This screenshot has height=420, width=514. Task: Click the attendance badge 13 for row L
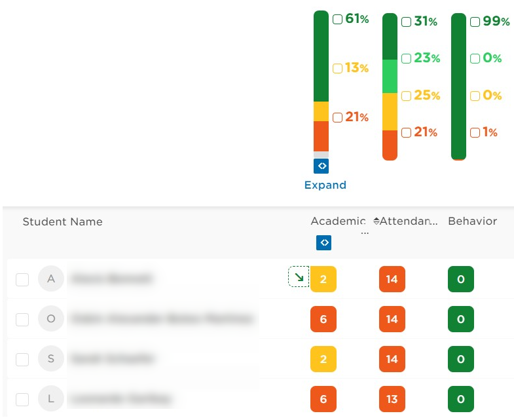tap(392, 399)
